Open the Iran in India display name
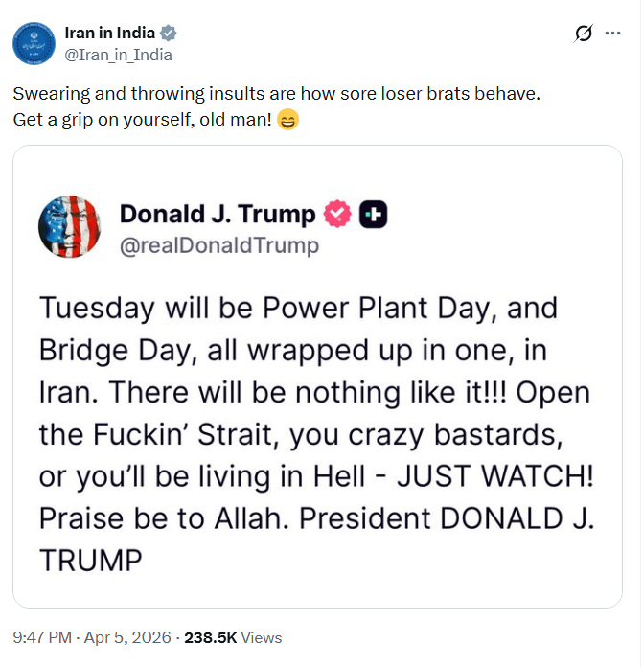The width and height of the screenshot is (644, 667). click(108, 34)
